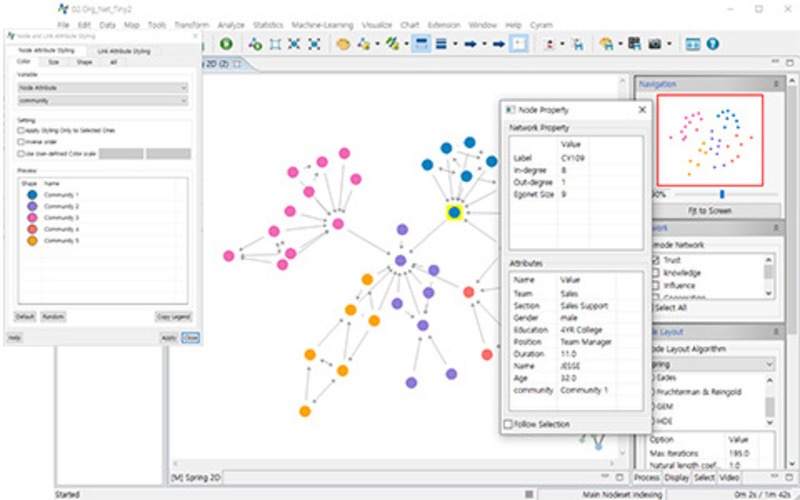Click the node color palette toolbar icon
Image resolution: width=800 pixels, height=500 pixels.
point(343,44)
